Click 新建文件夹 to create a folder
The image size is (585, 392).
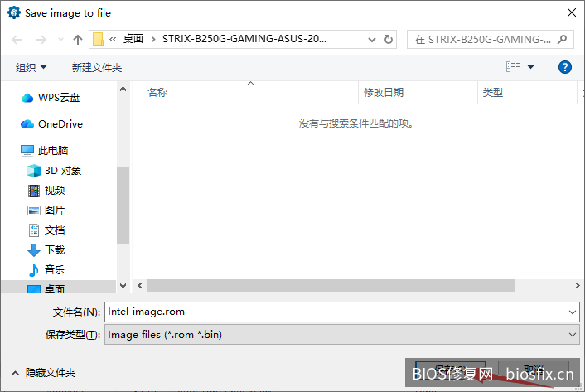[96, 67]
